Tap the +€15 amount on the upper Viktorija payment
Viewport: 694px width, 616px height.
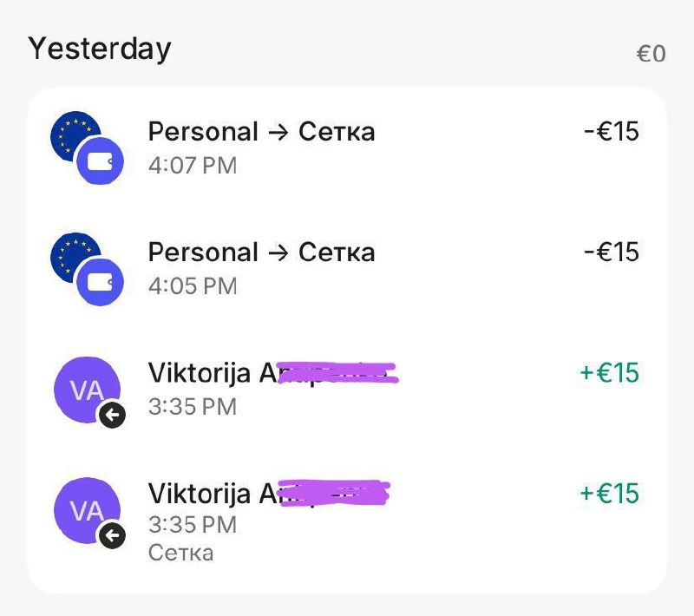609,373
